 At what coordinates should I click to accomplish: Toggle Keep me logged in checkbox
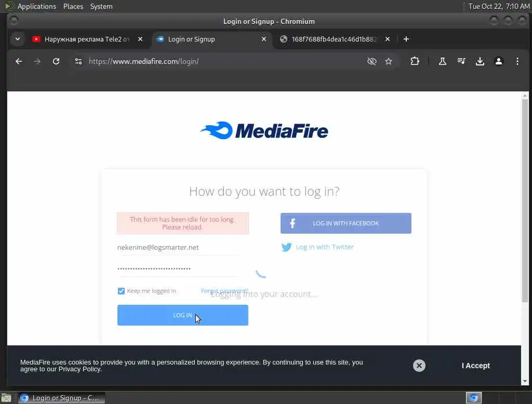(121, 291)
